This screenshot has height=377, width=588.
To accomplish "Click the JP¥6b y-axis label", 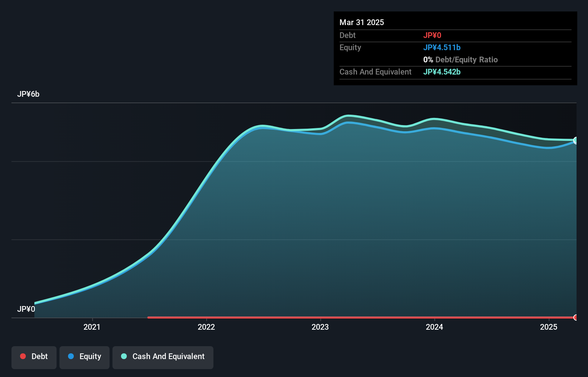I will (x=28, y=94).
